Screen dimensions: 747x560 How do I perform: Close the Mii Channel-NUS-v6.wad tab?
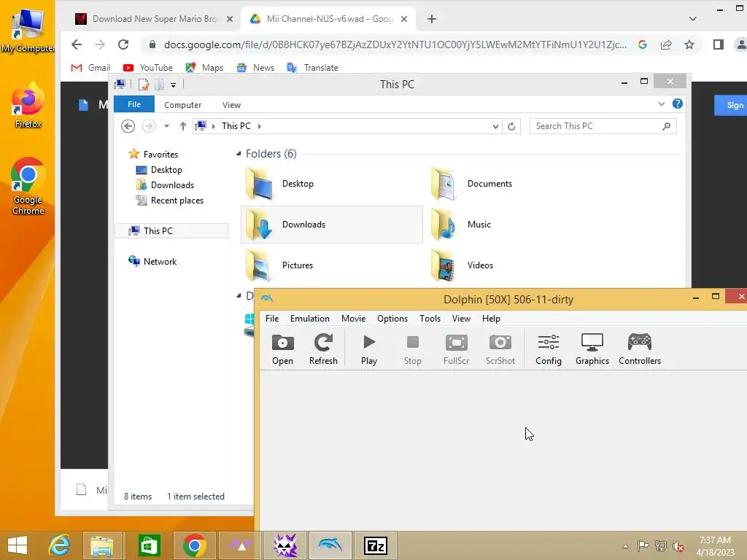(404, 19)
